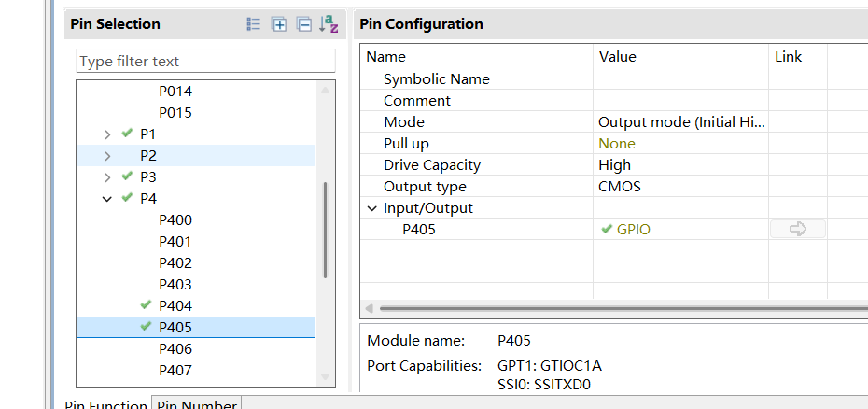868x409 pixels.
Task: Open the P405 GPIO value cell
Action: click(x=681, y=229)
